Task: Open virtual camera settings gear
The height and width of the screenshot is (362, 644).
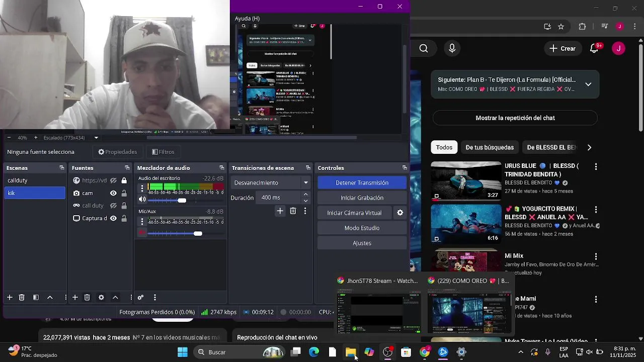Action: point(400,213)
